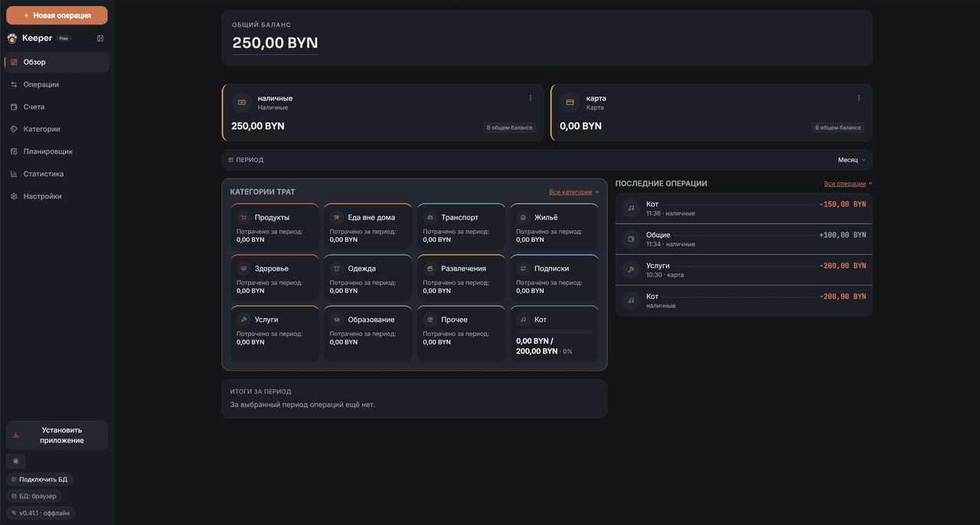The height and width of the screenshot is (525, 980).
Task: Click the Статистика chart icon in sidebar
Action: click(x=14, y=174)
